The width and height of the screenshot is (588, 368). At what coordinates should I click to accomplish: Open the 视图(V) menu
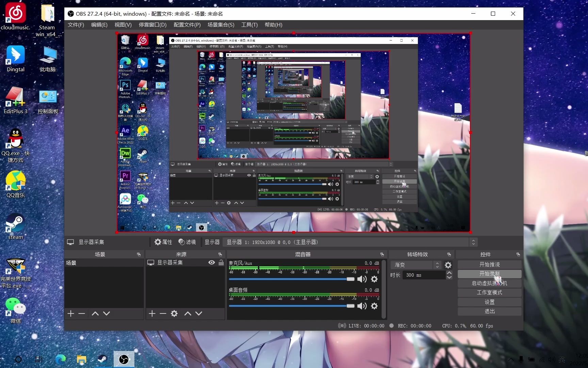tap(123, 25)
